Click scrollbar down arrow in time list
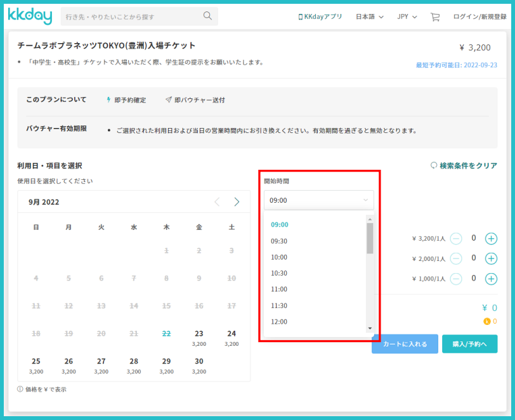The width and height of the screenshot is (515, 420). tap(370, 328)
